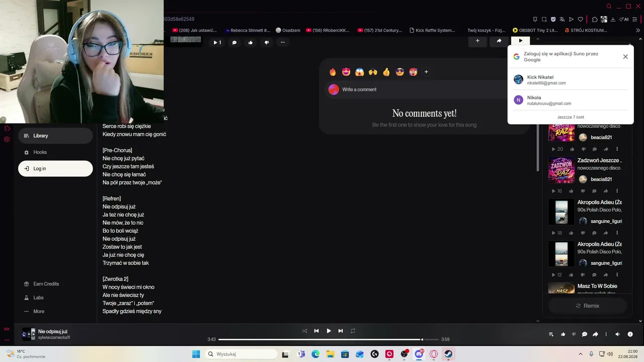Open options for the song with 16 plays
This screenshot has width=644, height=362.
tap(617, 191)
